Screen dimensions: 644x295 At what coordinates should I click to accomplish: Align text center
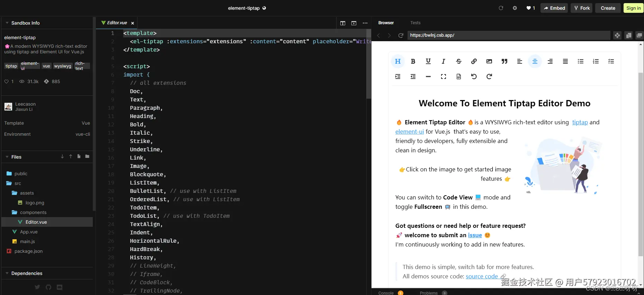coord(535,61)
